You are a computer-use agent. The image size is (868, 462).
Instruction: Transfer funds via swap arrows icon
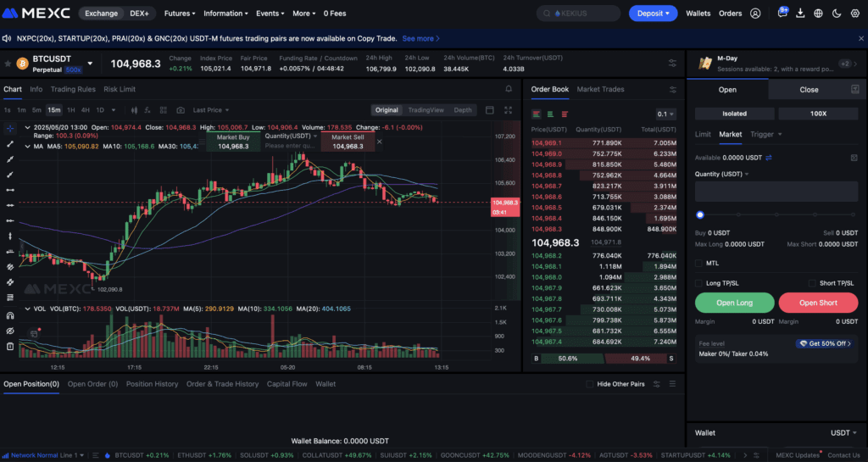point(769,158)
